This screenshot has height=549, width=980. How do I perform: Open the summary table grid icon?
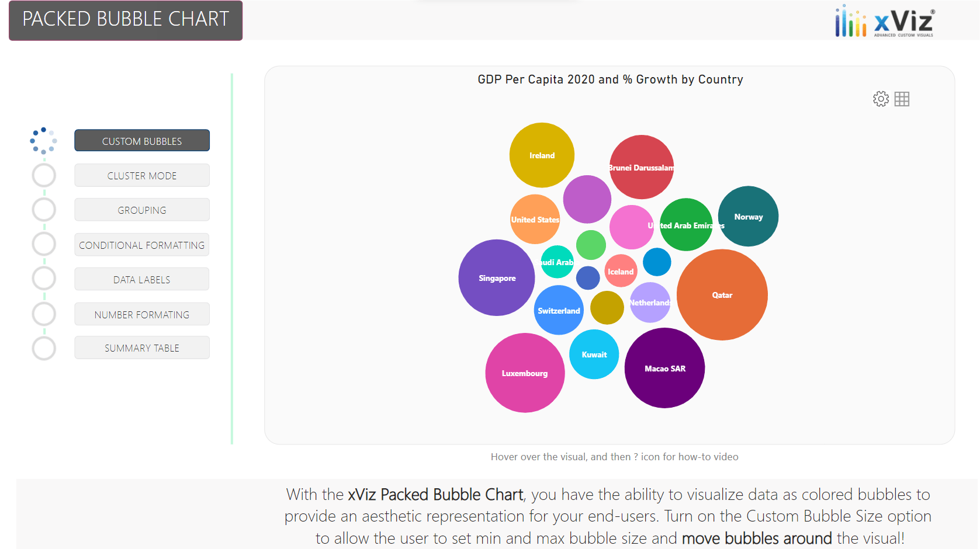pos(902,99)
